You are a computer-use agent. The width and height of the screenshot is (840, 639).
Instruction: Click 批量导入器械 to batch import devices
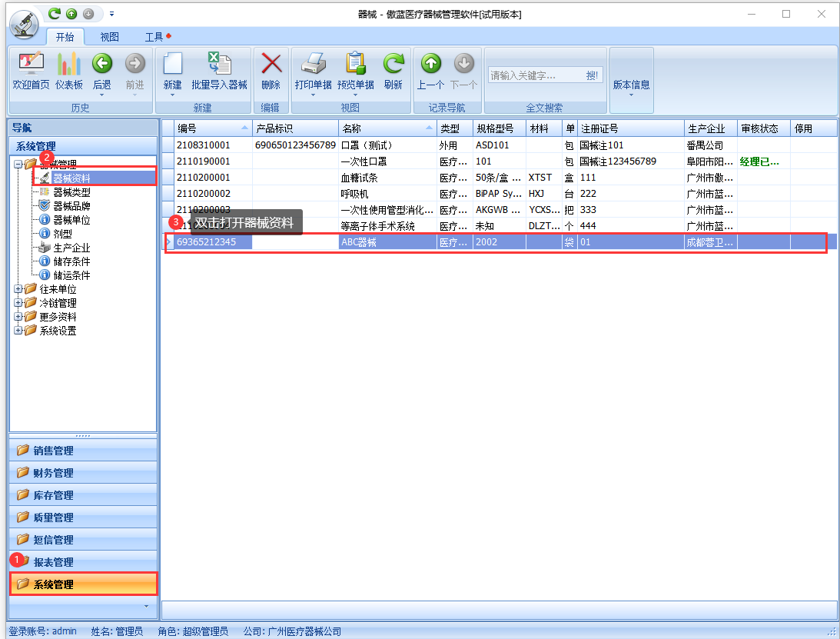[x=220, y=71]
